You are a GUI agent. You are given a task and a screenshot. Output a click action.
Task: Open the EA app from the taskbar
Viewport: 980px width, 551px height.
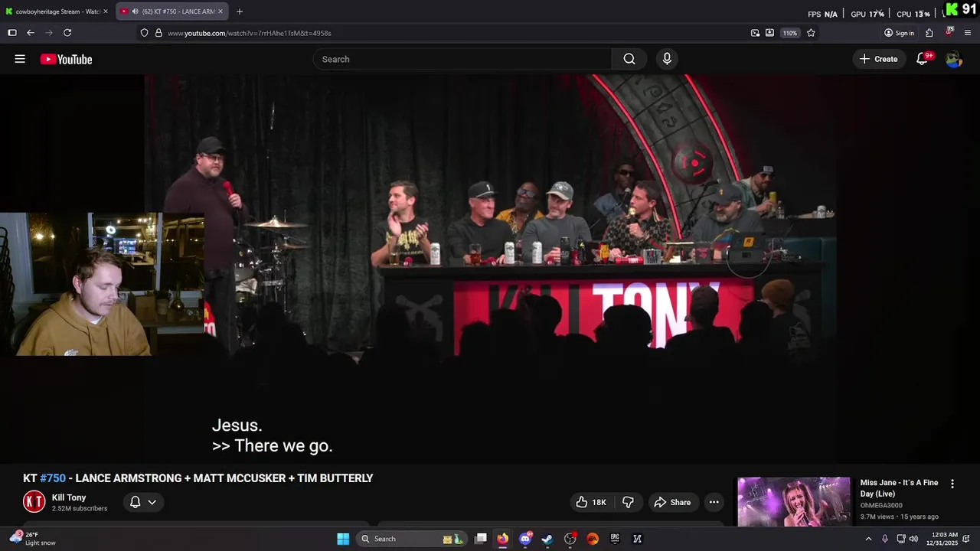[593, 539]
